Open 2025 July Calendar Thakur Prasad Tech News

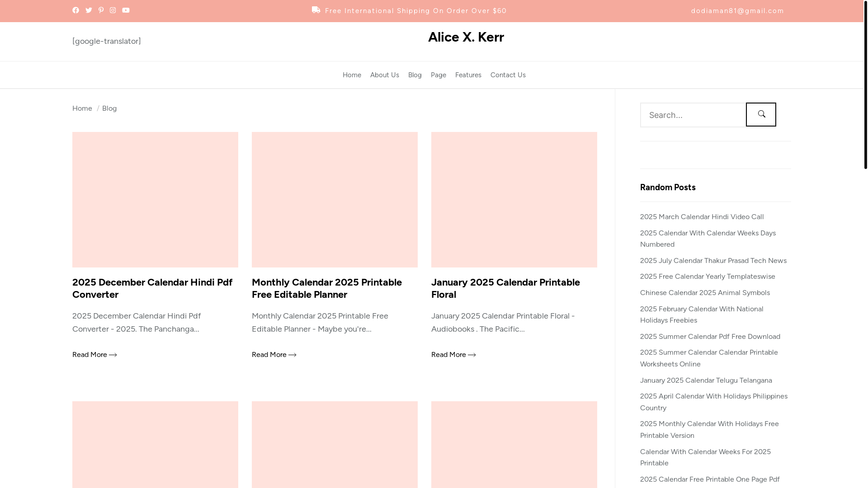(713, 261)
